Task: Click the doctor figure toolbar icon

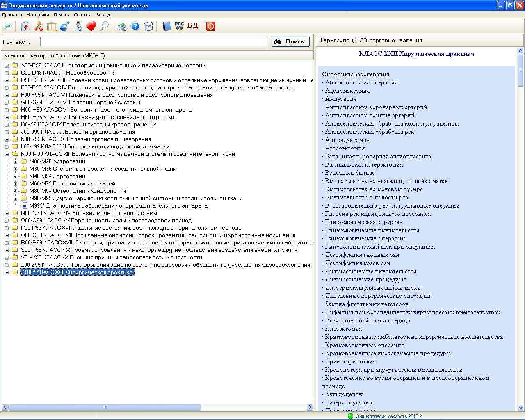Action: (x=78, y=26)
